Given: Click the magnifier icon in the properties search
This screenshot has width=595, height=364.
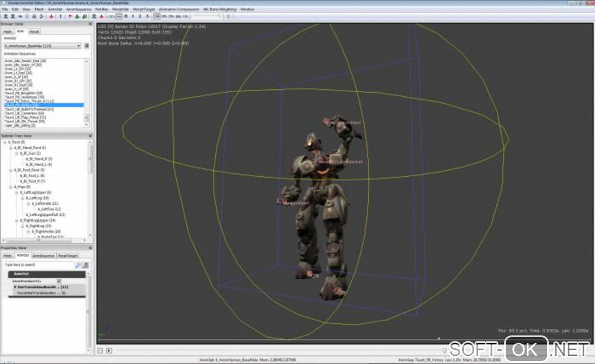Looking at the screenshot, I should tap(78, 265).
